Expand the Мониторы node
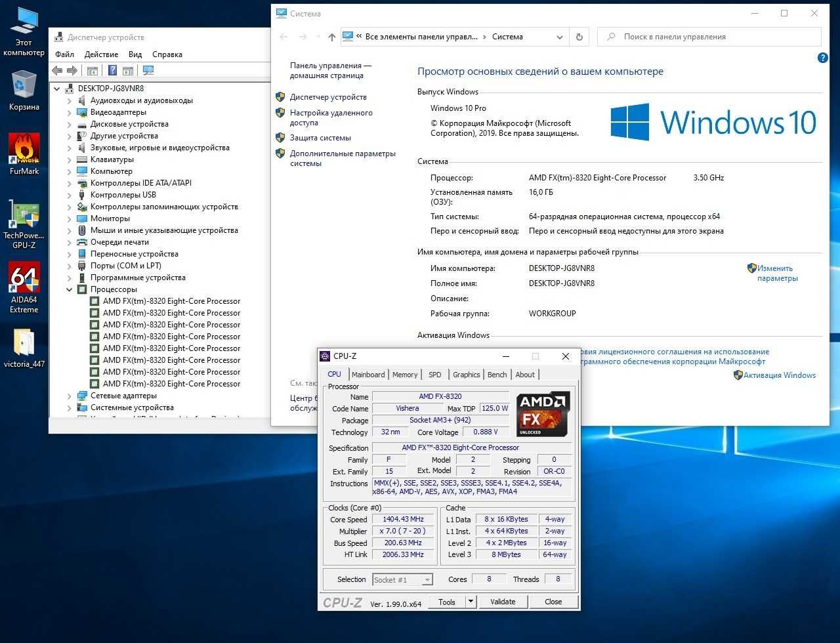This screenshot has width=840, height=643. coord(70,218)
